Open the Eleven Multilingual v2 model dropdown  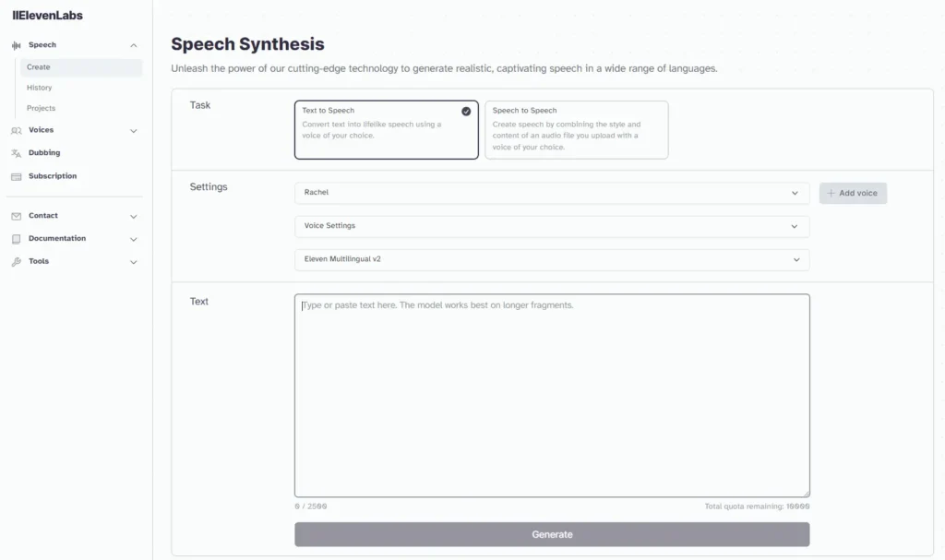point(551,260)
